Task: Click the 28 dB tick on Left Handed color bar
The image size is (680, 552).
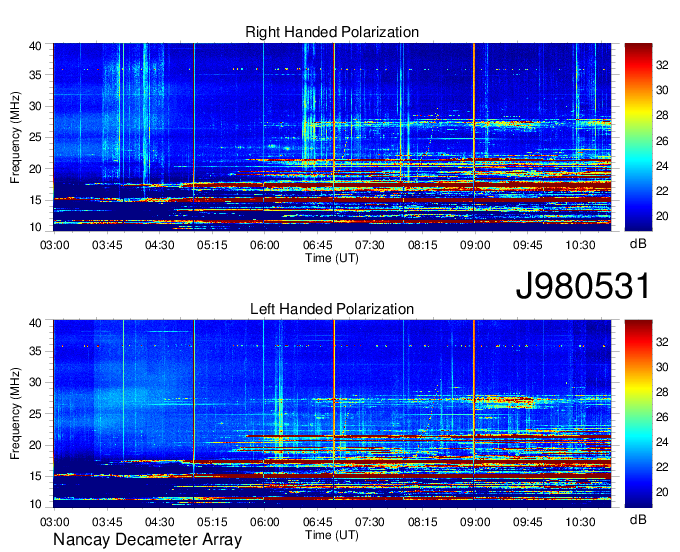Action: click(x=662, y=392)
